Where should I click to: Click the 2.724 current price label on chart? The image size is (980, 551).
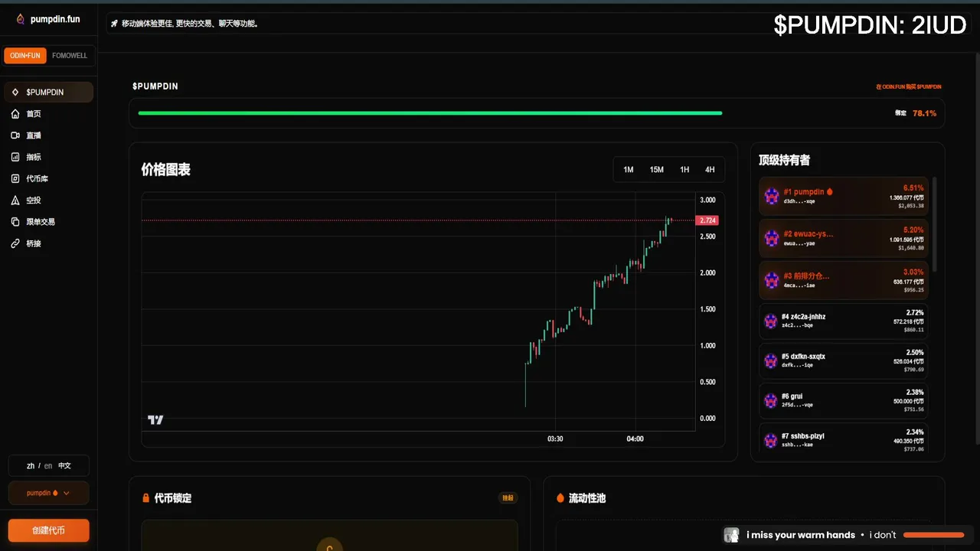click(707, 220)
